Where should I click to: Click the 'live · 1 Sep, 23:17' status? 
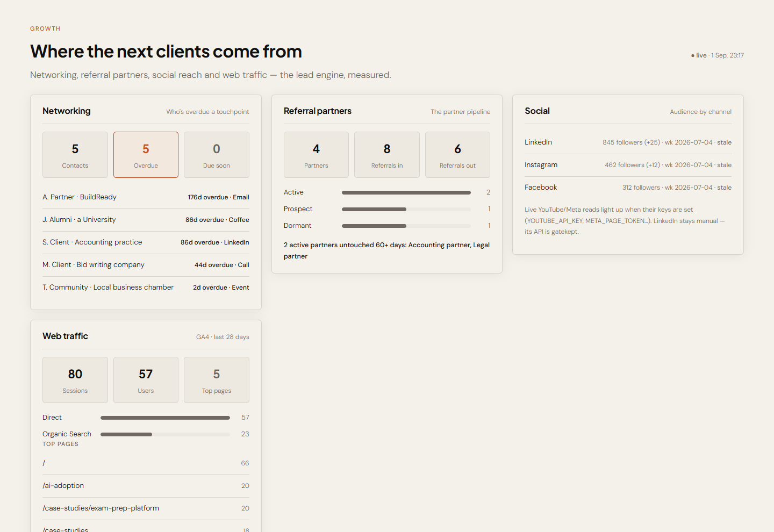718,55
